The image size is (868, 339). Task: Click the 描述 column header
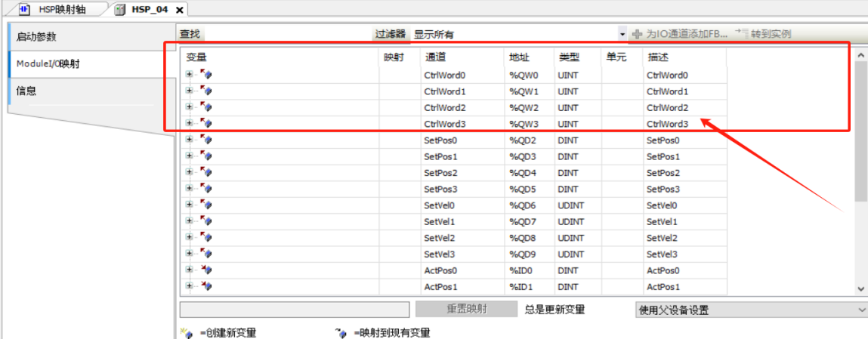684,57
